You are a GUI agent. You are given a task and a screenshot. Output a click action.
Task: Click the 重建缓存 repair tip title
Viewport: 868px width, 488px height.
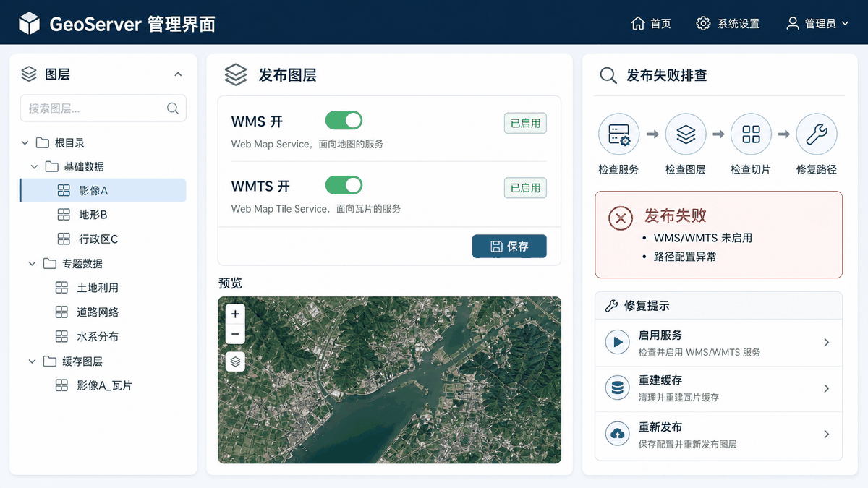coord(660,380)
